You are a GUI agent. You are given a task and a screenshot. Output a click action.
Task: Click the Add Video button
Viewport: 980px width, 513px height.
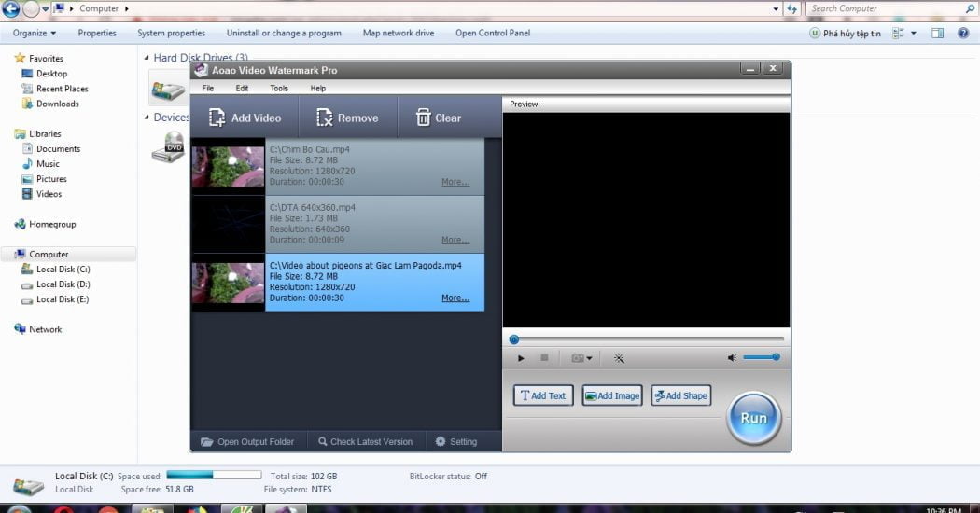tap(245, 118)
